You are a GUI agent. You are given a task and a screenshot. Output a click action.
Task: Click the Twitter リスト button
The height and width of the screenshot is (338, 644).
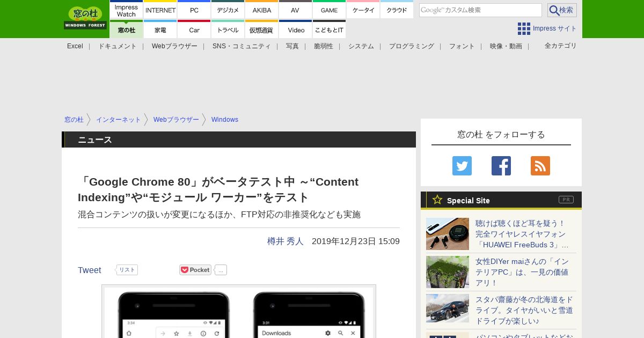(x=127, y=270)
